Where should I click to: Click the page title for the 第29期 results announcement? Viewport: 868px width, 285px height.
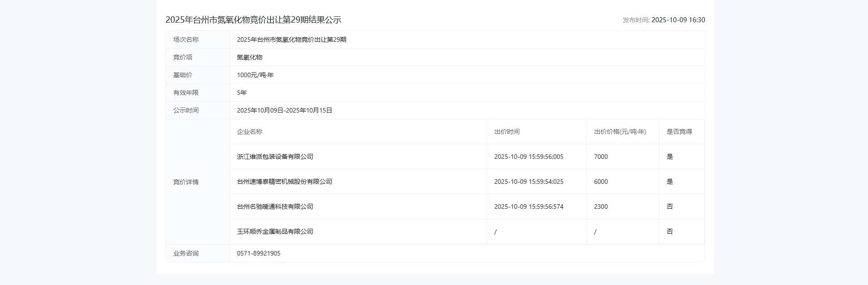pyautogui.click(x=253, y=20)
